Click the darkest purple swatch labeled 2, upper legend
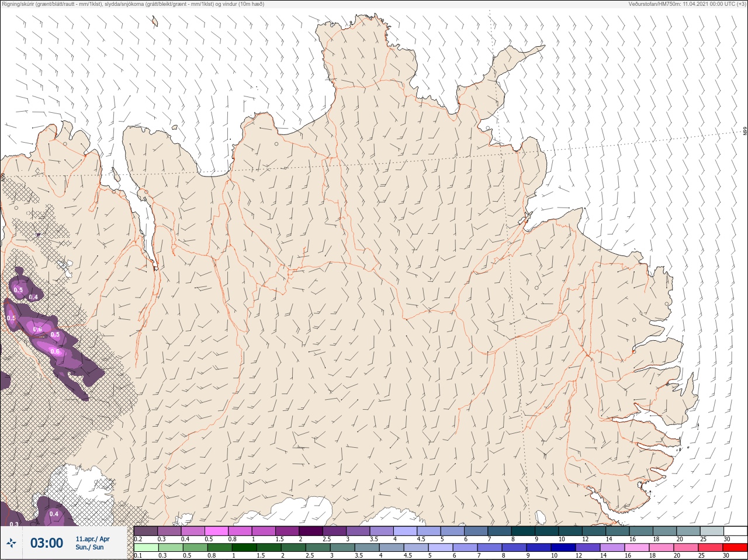 311,531
